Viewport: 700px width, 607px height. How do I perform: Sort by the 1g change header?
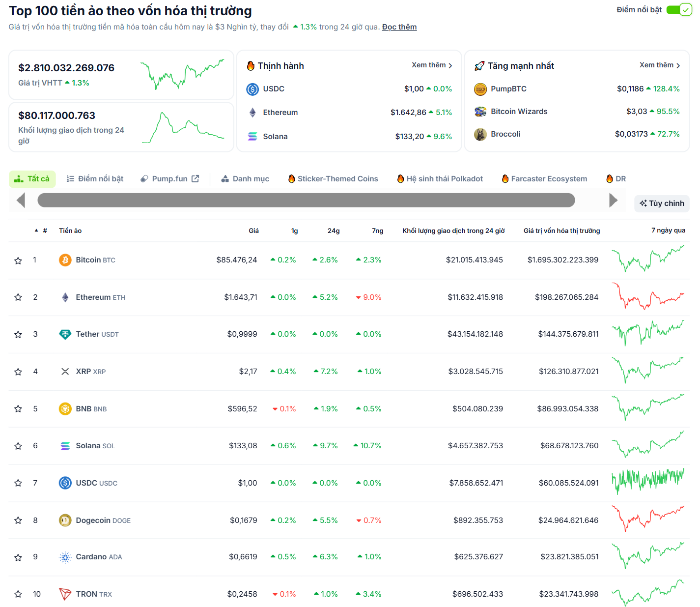(x=294, y=231)
